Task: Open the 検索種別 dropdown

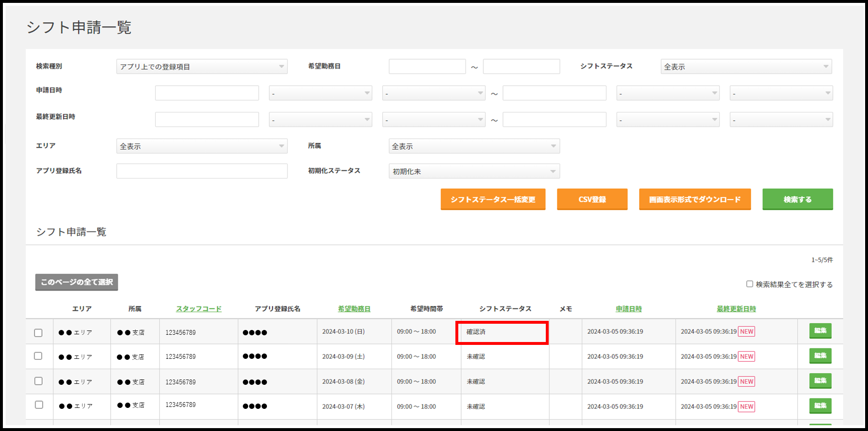Action: [201, 66]
